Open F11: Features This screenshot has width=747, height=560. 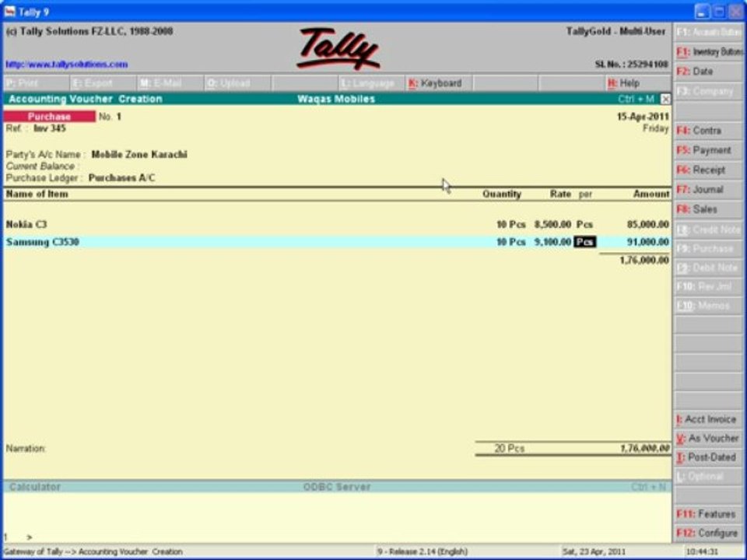(708, 514)
